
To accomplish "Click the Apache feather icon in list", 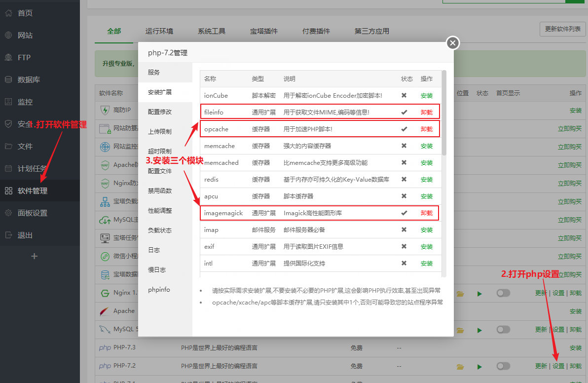I will [105, 311].
